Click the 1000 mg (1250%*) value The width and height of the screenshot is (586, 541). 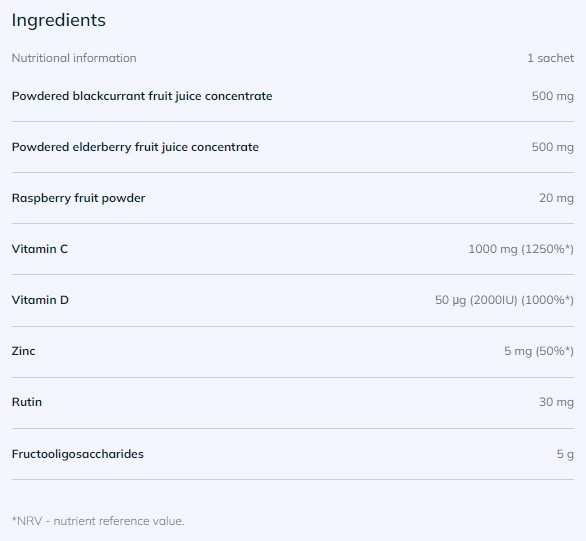coord(521,249)
